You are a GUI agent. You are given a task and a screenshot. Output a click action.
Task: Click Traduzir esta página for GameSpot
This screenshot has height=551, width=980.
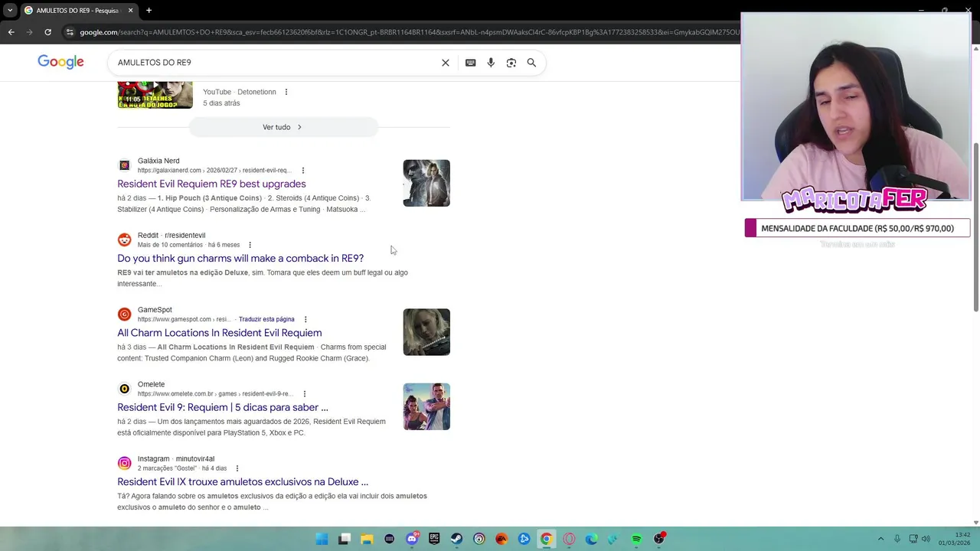pos(266,319)
